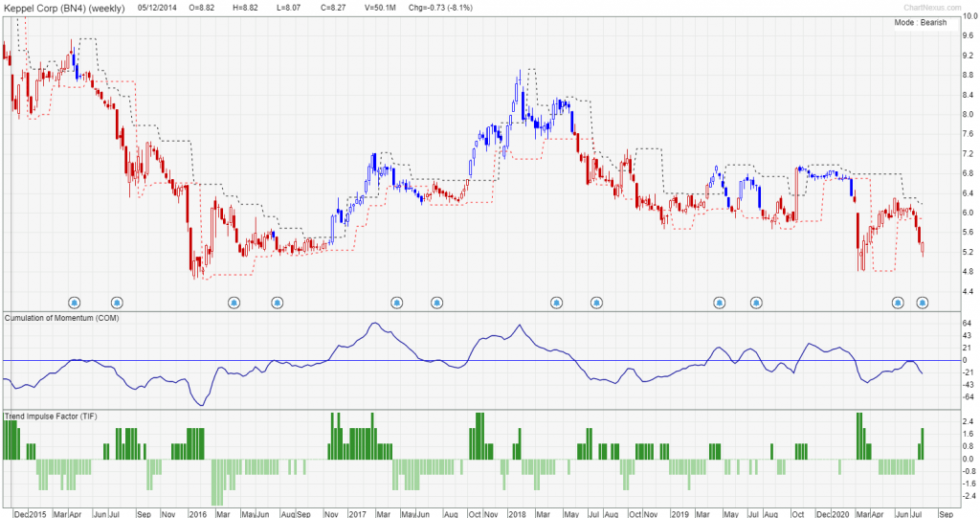Select the 'Cumulation of Momentum (COM)' panel label

coord(61,318)
